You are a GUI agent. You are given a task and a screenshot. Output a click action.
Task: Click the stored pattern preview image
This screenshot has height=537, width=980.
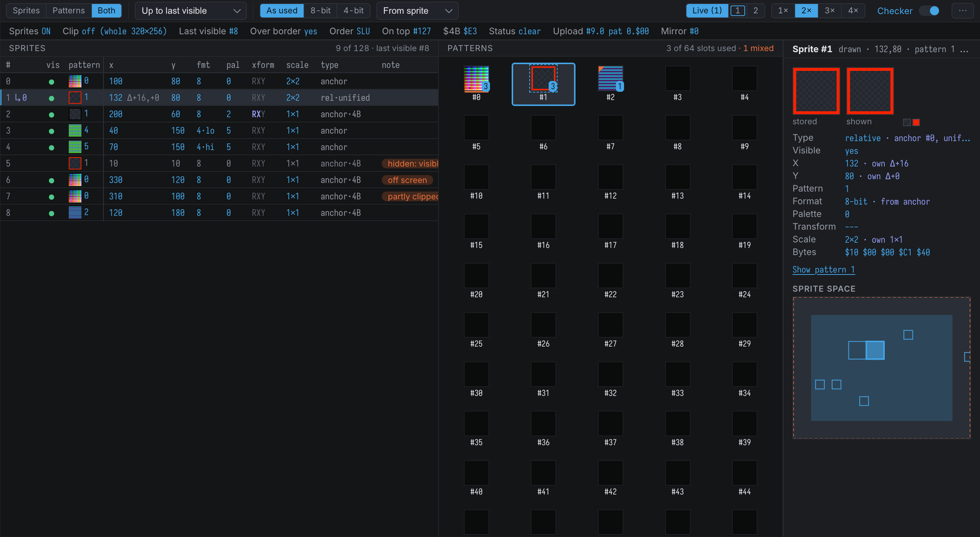pyautogui.click(x=816, y=91)
